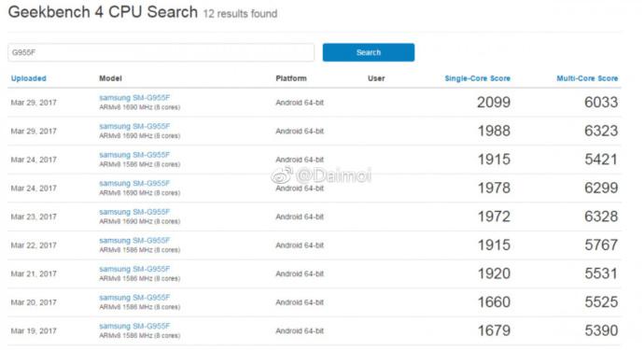
Task: Select the single-core score 2099
Action: coord(494,103)
